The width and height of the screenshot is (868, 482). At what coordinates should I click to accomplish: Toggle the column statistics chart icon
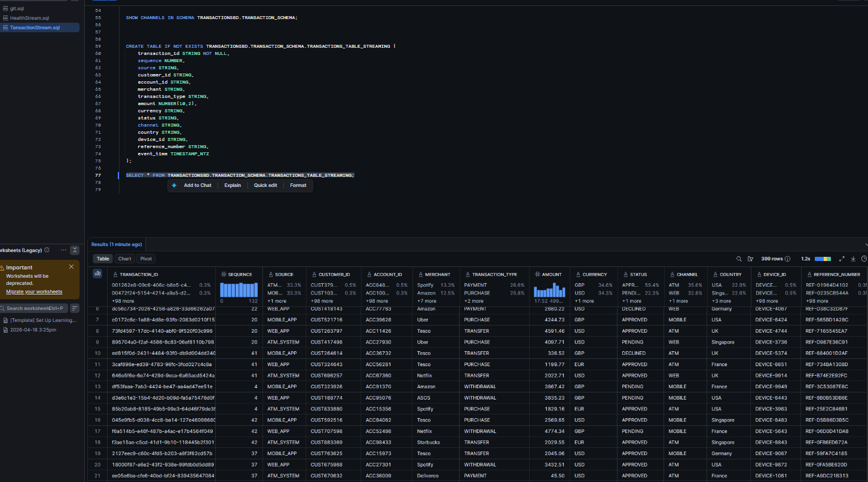(97, 273)
